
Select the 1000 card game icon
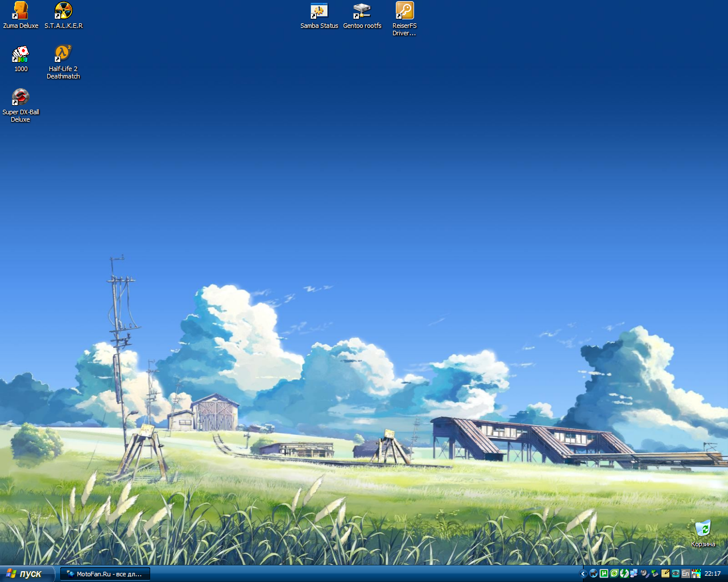pos(20,59)
